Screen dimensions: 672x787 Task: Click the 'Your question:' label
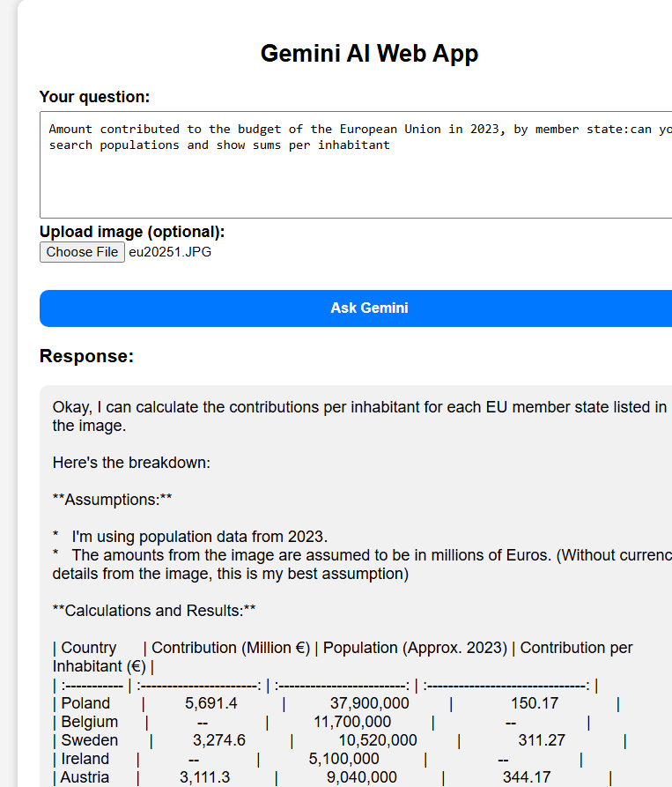point(94,97)
